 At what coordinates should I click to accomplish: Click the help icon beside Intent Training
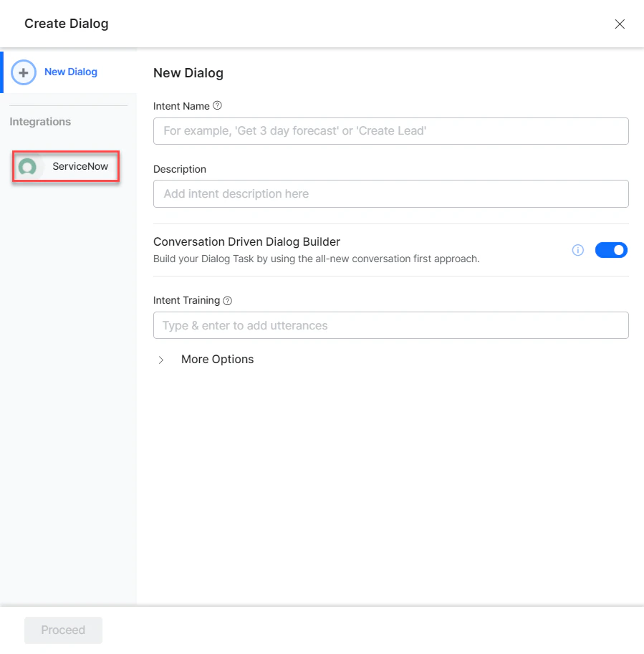coord(227,300)
